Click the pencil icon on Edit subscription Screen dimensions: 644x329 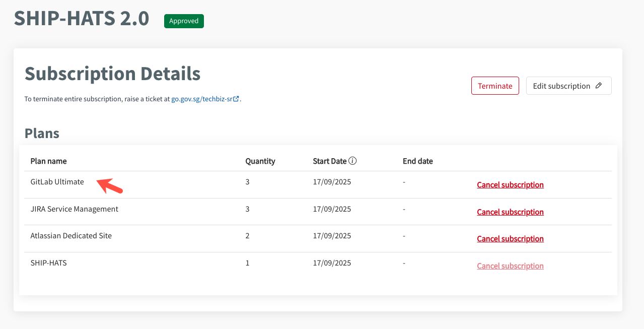598,86
